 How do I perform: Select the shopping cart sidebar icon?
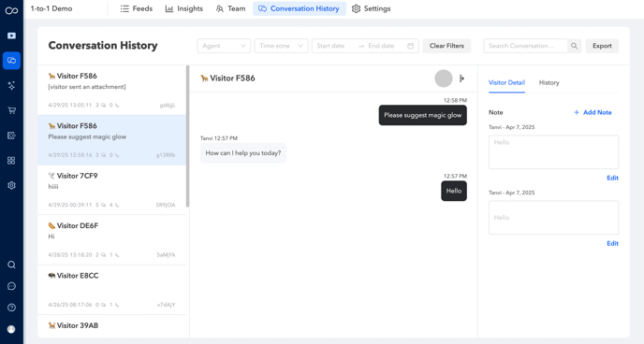pyautogui.click(x=11, y=110)
